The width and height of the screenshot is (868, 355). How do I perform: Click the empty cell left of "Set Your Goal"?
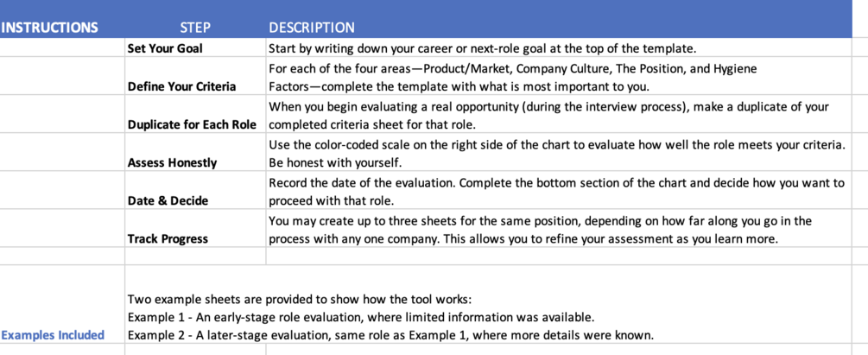click(62, 48)
